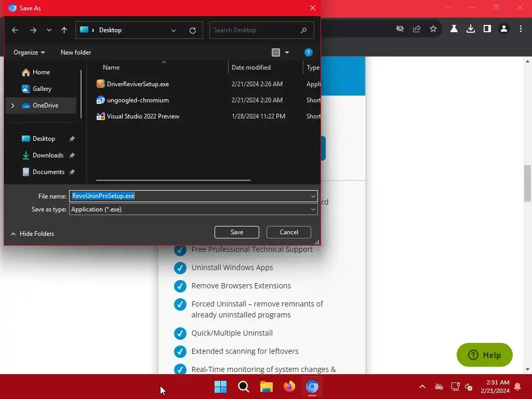Screen dimensions: 532x399
Task: Click the nav pane vertical scrollbar
Action: click(81, 94)
